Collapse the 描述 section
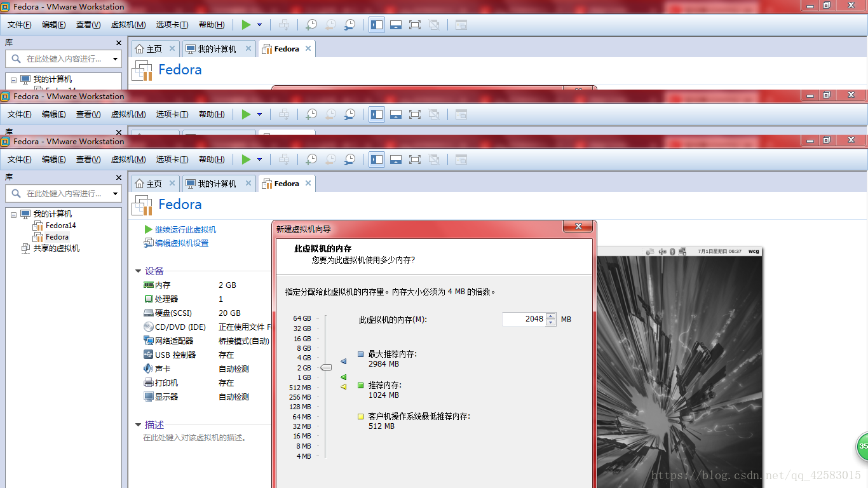This screenshot has width=868, height=488. tap(139, 425)
